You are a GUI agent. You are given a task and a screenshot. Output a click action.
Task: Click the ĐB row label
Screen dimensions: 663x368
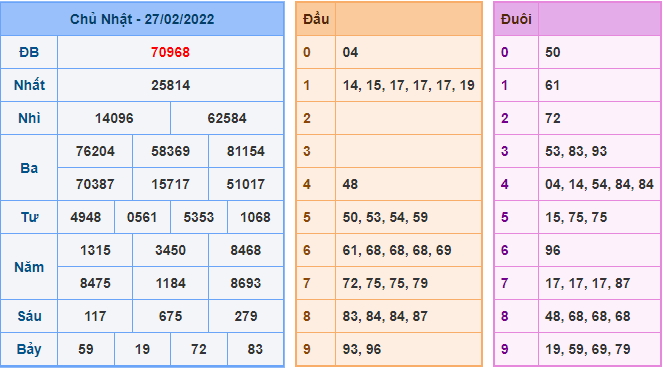29,52
